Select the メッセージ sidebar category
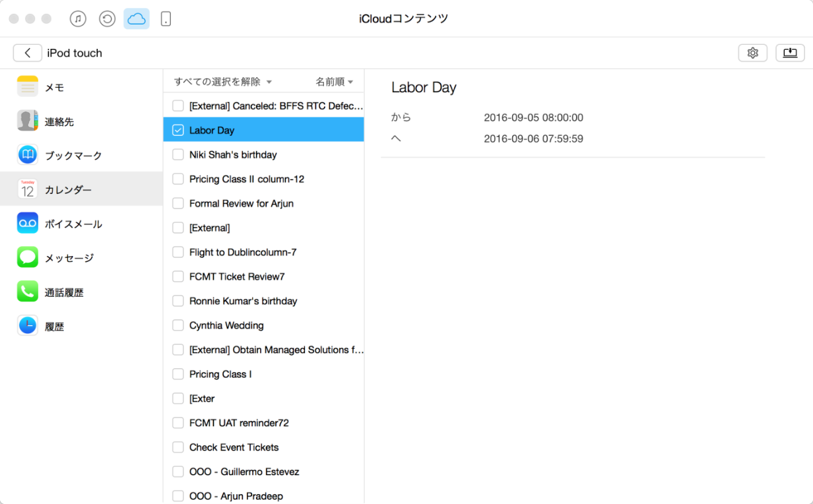 [x=81, y=259]
